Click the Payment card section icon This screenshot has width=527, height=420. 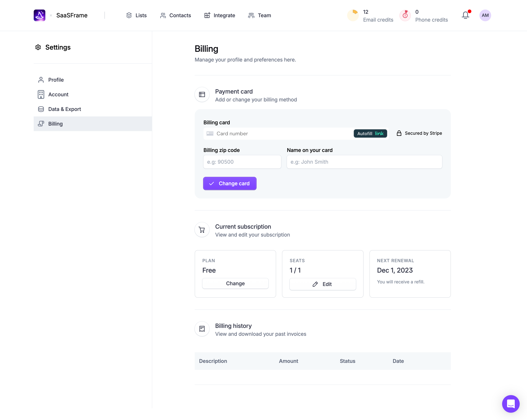click(202, 94)
